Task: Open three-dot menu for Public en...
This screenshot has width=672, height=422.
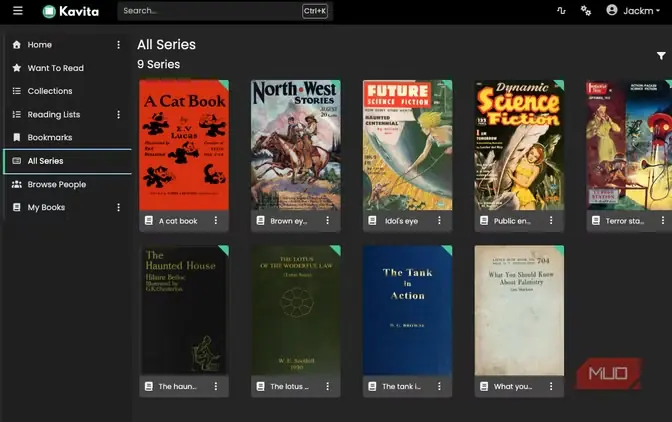Action: pos(551,220)
